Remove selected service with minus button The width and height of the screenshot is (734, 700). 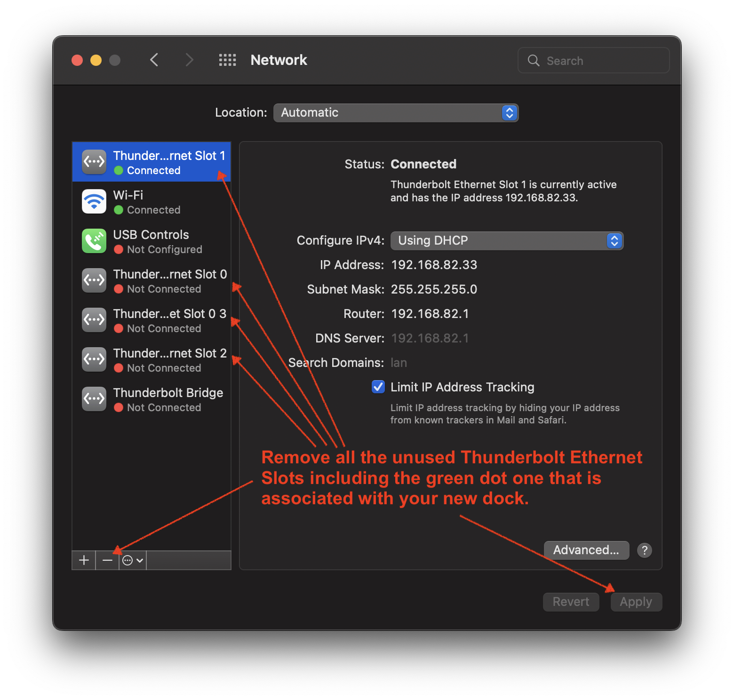tap(107, 560)
